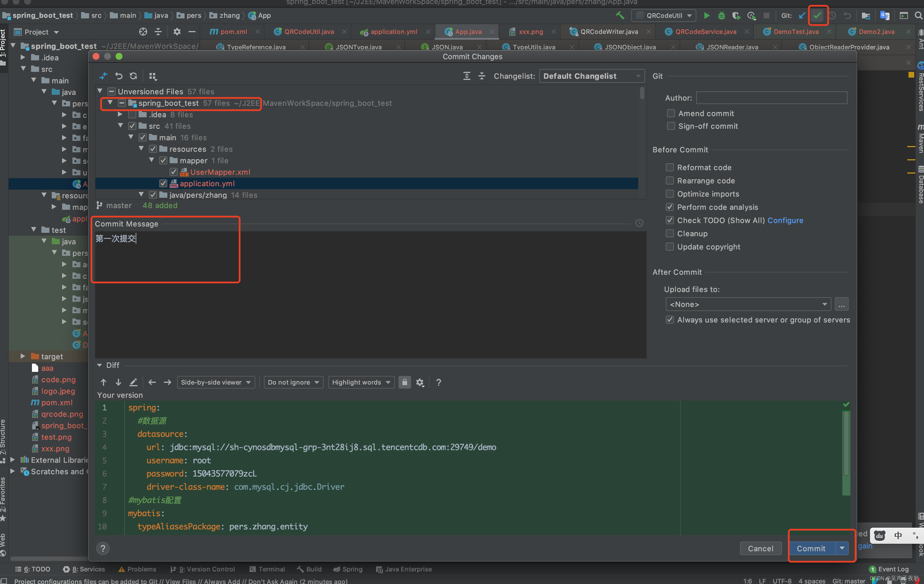Open the Upload files to dropdown
This screenshot has height=584, width=924.
point(748,304)
